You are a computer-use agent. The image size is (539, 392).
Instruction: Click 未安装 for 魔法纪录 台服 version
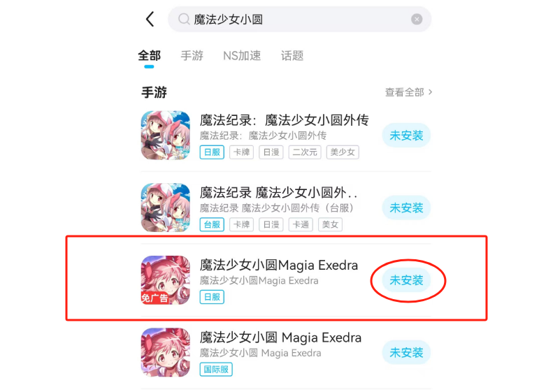point(406,208)
